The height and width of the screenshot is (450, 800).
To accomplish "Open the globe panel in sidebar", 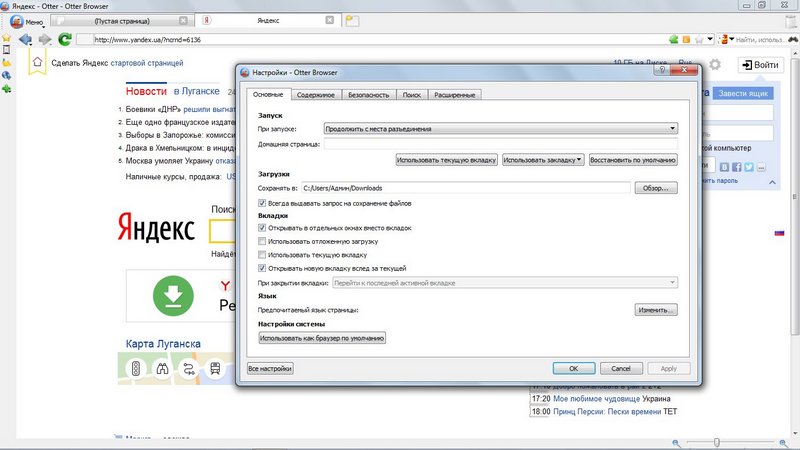I will pos(6,76).
